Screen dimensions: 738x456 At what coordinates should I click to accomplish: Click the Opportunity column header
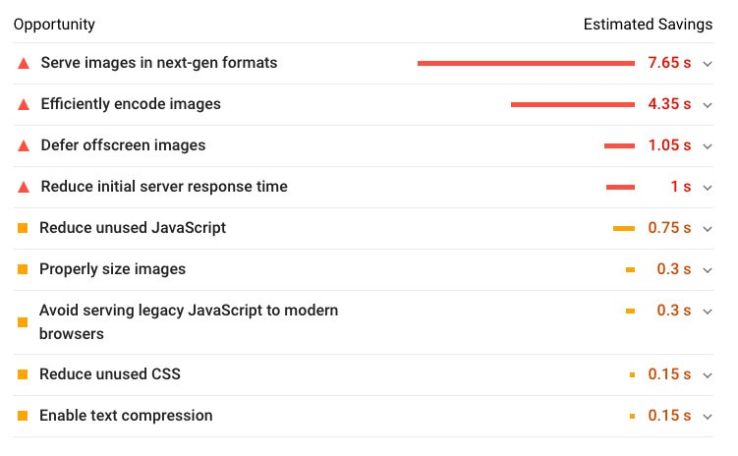54,24
